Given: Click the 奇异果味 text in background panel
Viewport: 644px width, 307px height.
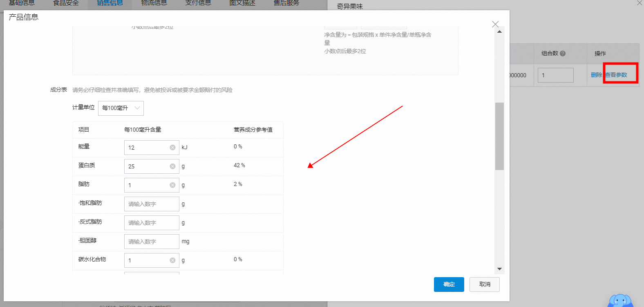Looking at the screenshot, I should (350, 6).
